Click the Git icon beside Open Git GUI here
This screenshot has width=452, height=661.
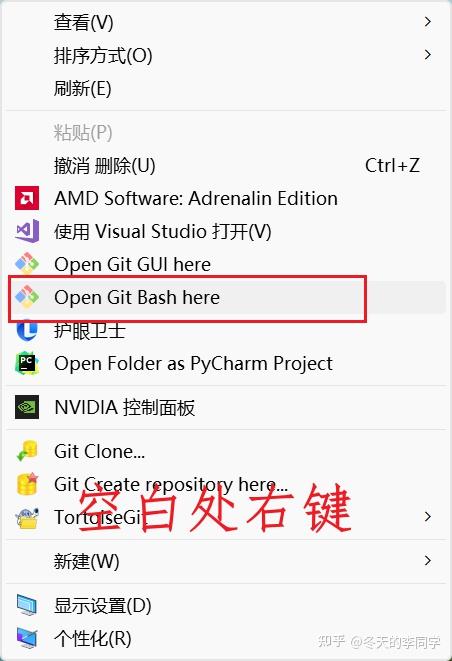[27, 264]
